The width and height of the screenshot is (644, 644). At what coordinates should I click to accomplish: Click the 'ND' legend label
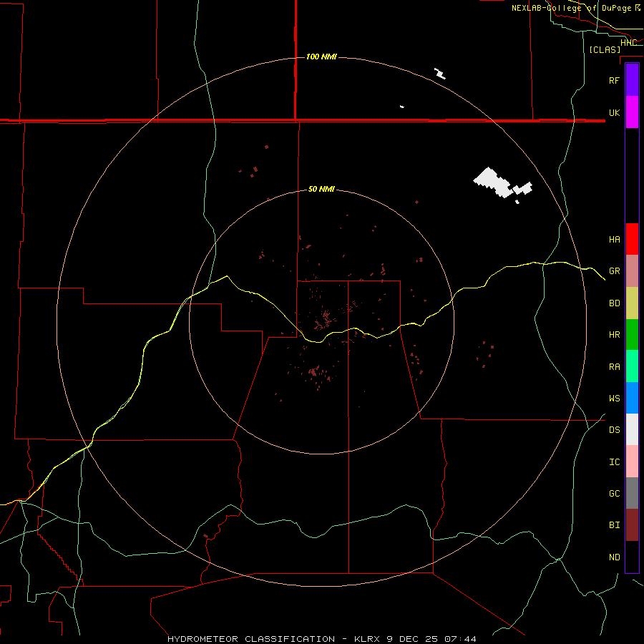coord(615,557)
